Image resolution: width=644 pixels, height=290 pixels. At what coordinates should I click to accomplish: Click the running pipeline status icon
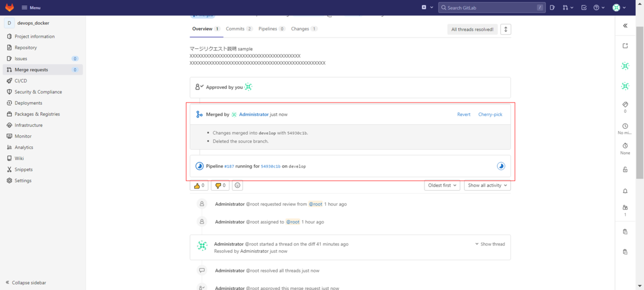pos(501,166)
